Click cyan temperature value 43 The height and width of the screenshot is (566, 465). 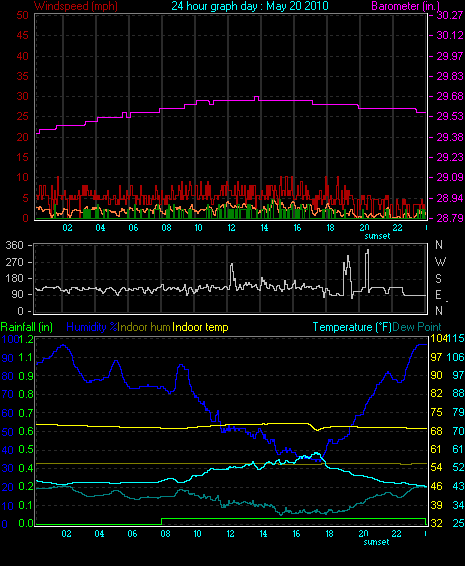point(458,486)
